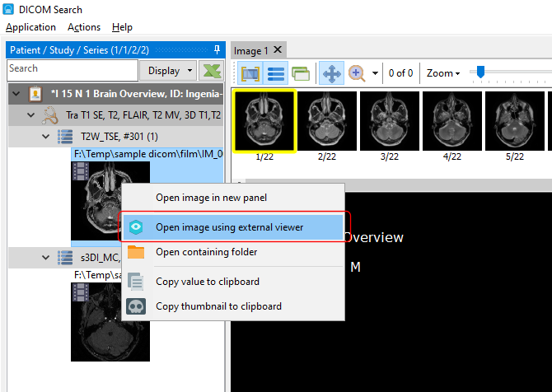Click the Excel export icon
The width and height of the screenshot is (552, 392).
coord(213,70)
